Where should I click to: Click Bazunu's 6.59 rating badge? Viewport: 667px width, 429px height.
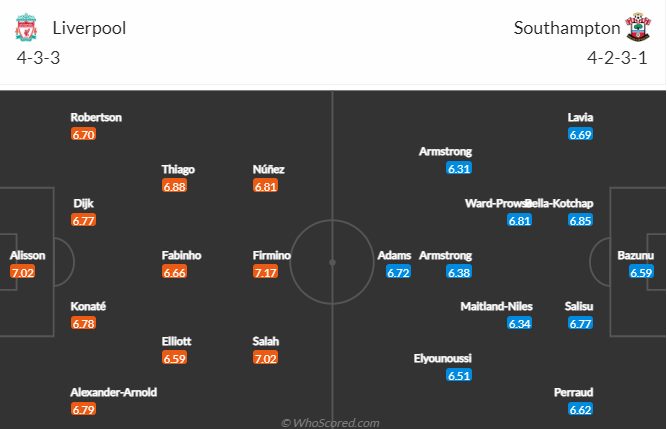[x=641, y=272]
